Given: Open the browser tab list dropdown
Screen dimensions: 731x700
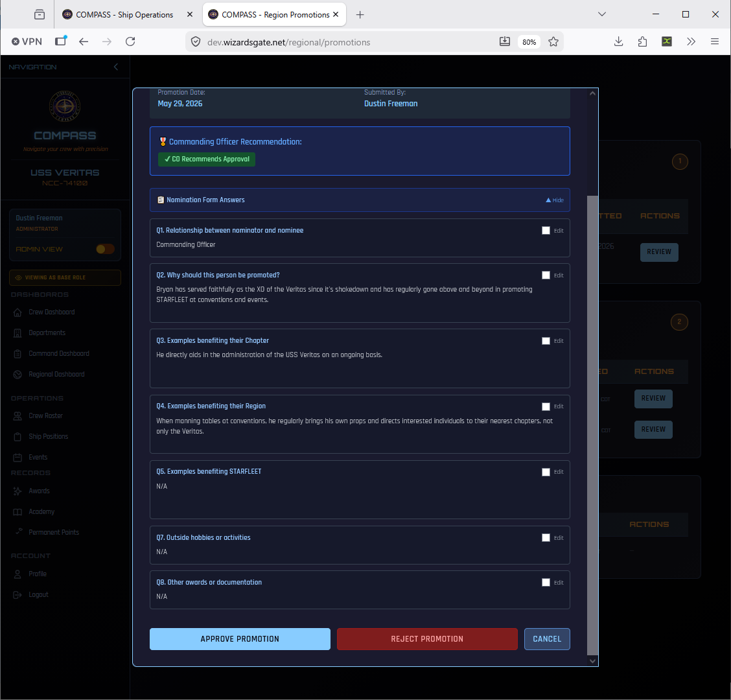Looking at the screenshot, I should (602, 14).
